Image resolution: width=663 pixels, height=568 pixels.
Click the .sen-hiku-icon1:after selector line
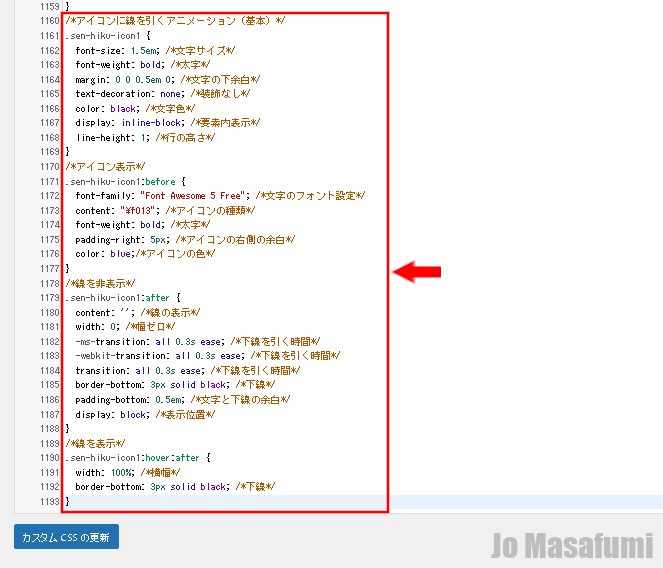[x=123, y=298]
